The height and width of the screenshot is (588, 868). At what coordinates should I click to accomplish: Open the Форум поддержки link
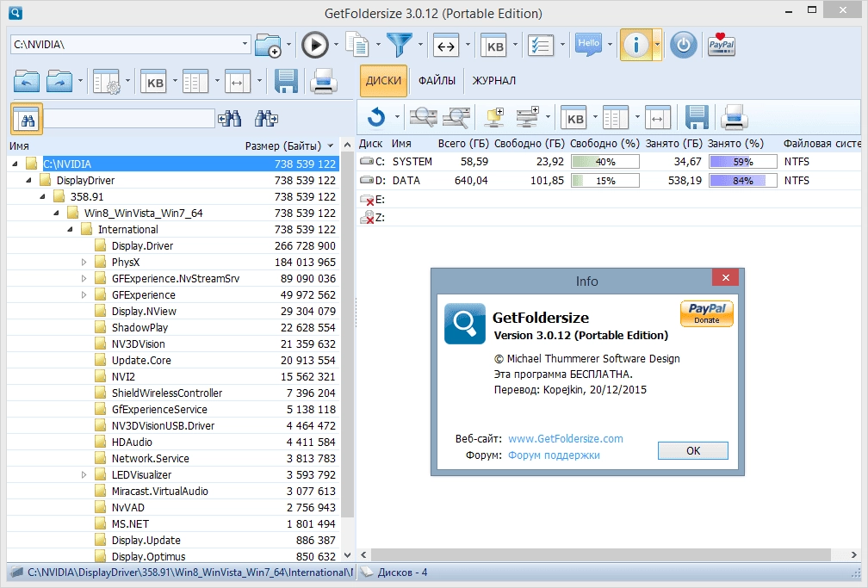555,455
